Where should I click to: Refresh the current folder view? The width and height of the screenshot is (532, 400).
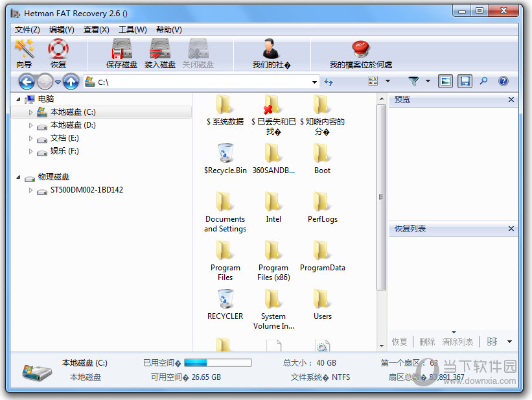pyautogui.click(x=329, y=82)
